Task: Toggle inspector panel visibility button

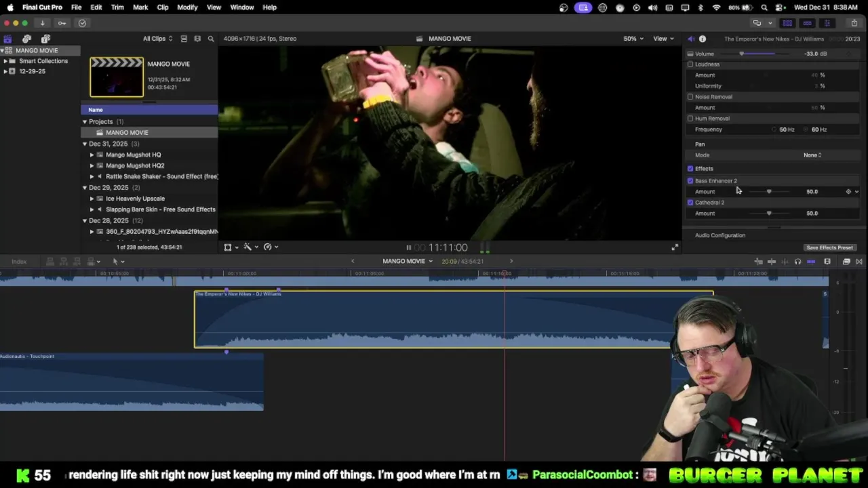Action: pyautogui.click(x=827, y=23)
